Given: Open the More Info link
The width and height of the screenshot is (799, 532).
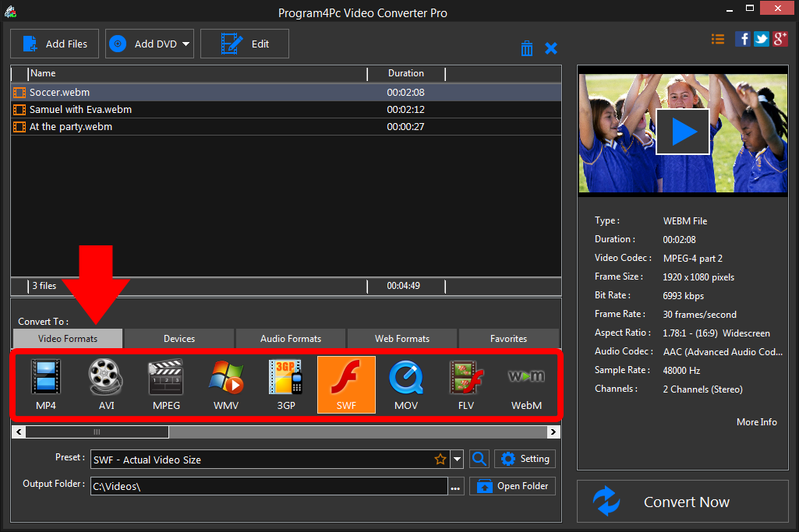Looking at the screenshot, I should point(756,421).
